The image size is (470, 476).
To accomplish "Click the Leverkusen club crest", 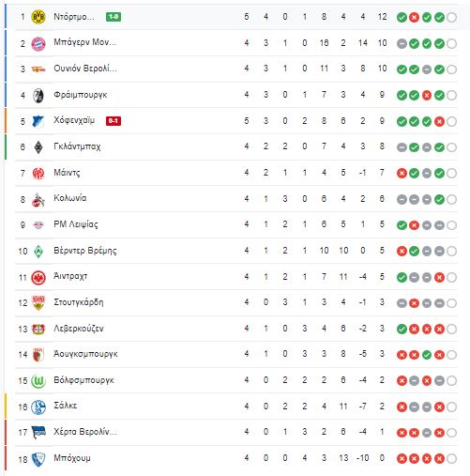I will tap(38, 329).
